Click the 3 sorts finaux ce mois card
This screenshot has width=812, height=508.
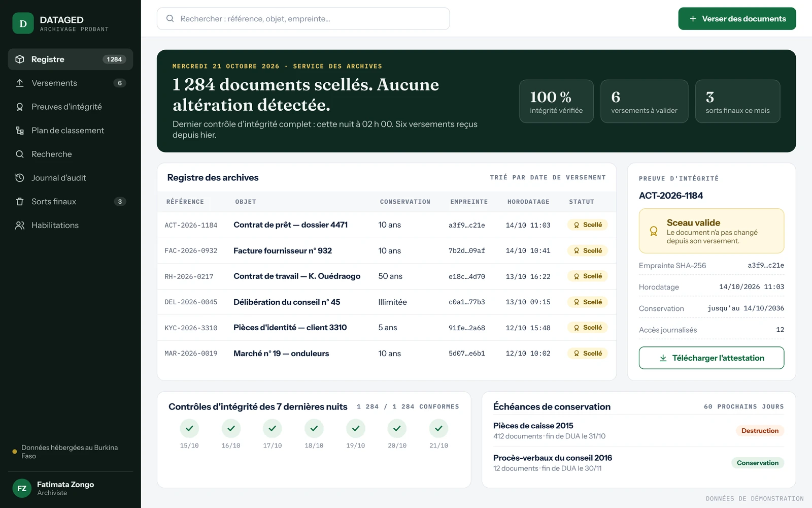coord(737,101)
